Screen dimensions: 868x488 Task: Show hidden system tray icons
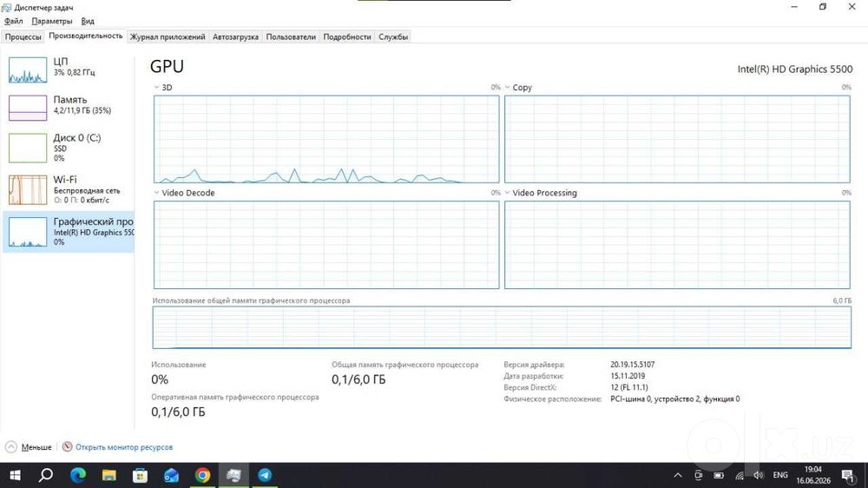tap(678, 475)
